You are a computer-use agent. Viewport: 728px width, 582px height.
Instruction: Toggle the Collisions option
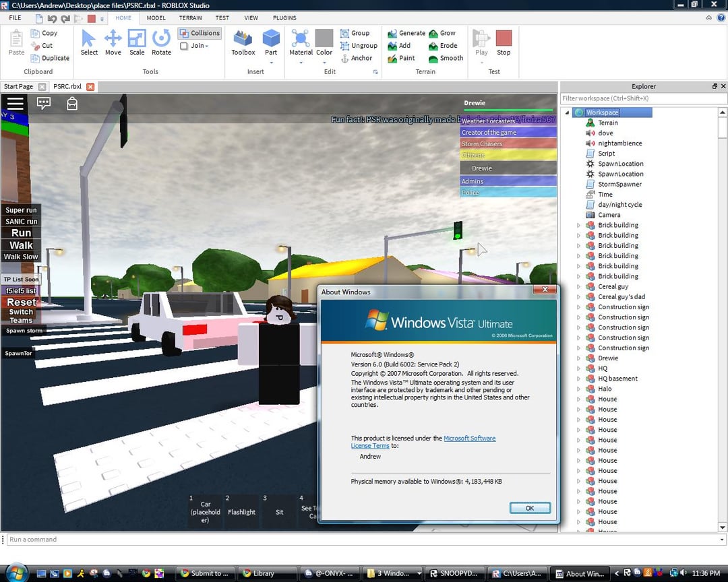coord(200,33)
